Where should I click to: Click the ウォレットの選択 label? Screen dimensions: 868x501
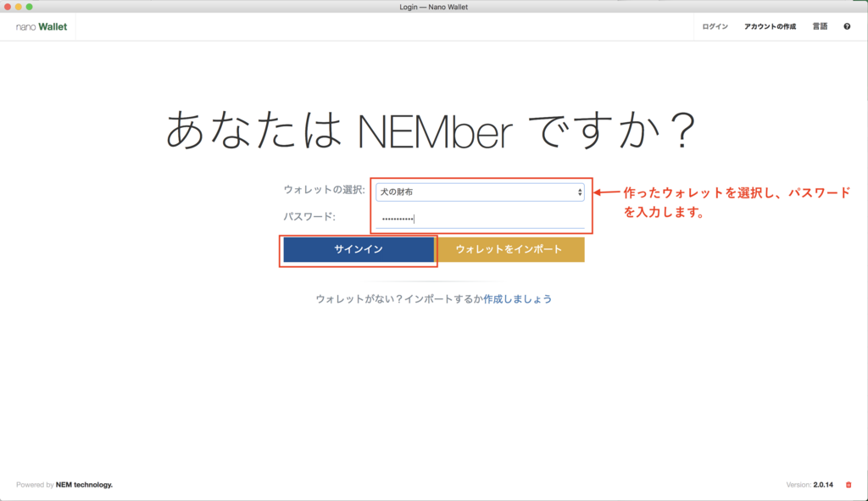click(x=325, y=190)
